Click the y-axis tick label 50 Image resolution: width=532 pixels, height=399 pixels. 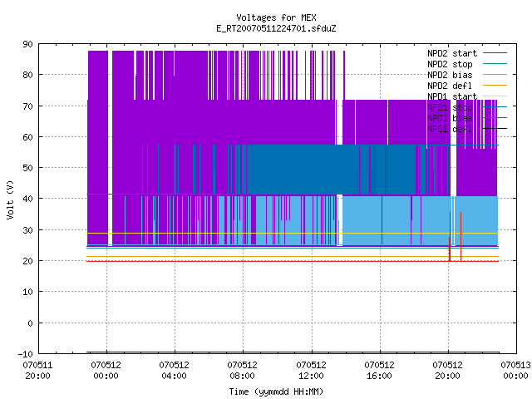point(27,168)
